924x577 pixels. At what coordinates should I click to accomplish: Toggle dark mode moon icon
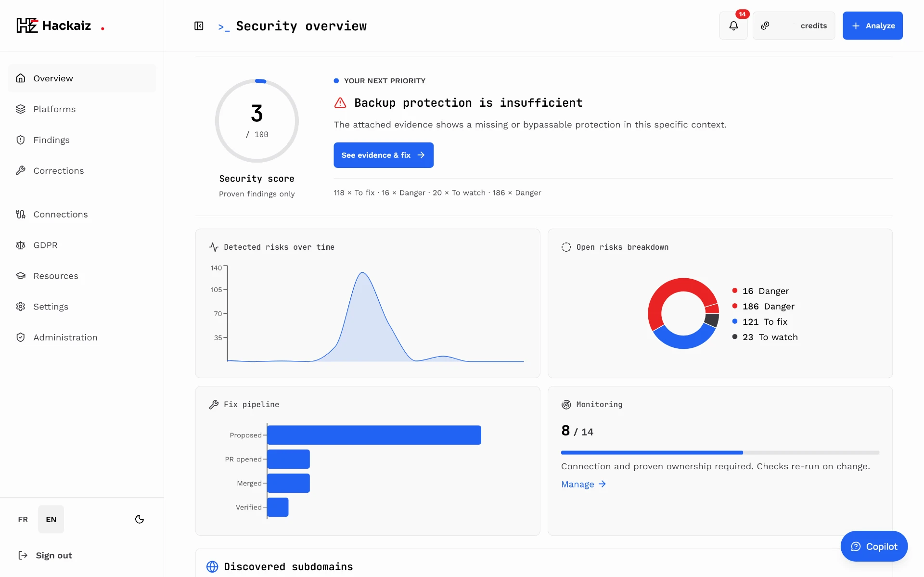pyautogui.click(x=140, y=519)
